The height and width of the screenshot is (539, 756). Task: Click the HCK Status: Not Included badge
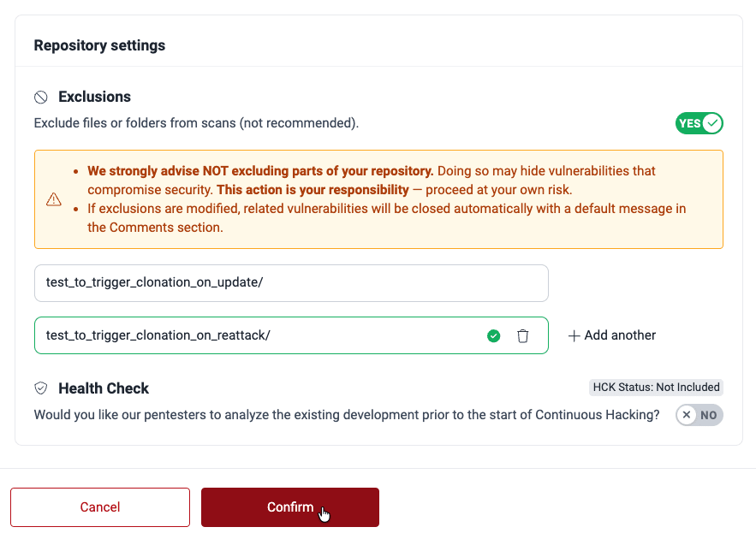point(656,388)
